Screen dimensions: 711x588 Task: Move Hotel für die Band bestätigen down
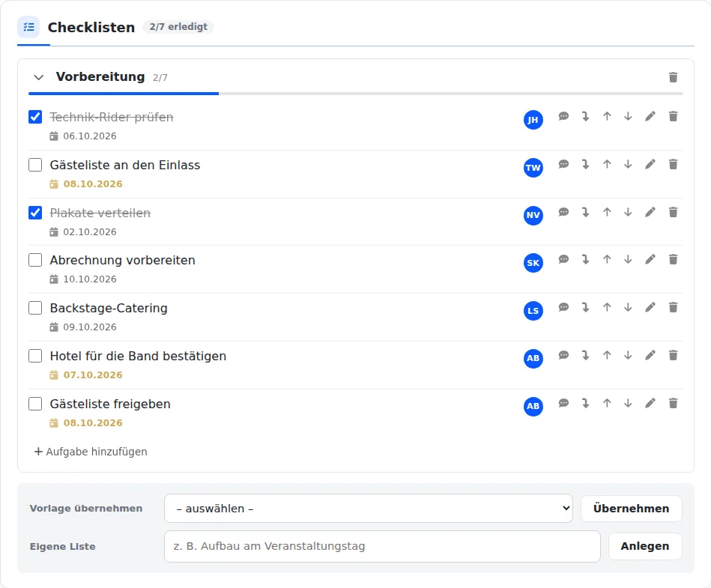tap(628, 356)
